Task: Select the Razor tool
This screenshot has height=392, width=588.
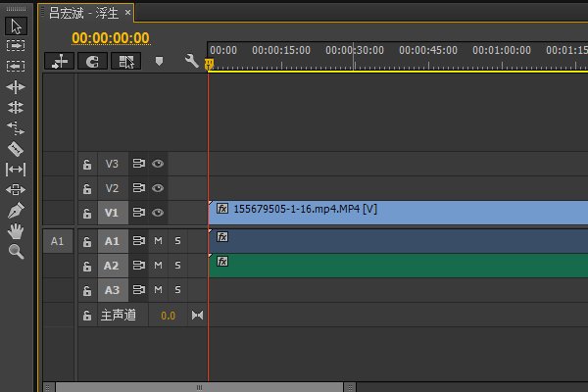Action: [x=16, y=149]
